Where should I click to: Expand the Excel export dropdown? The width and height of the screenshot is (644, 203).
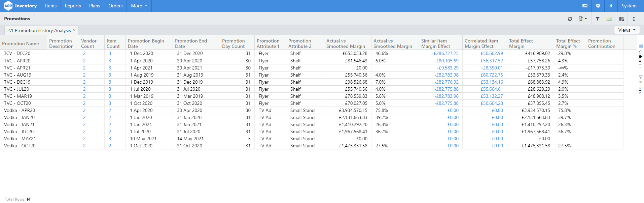tap(583, 19)
